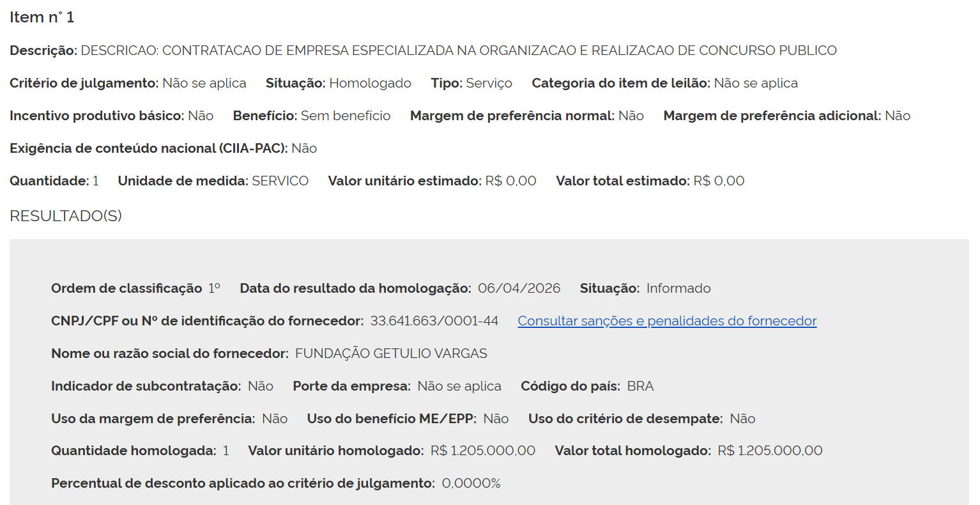This screenshot has width=980, height=505.
Task: Click the Porte da empresa value
Action: click(459, 386)
